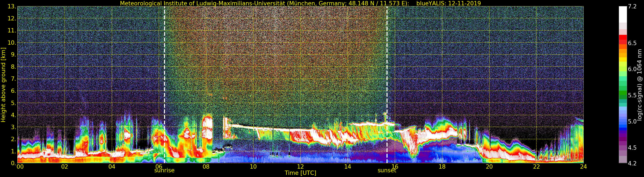
Task: Click height axis tick label '0.'
Action: coord(13,163)
